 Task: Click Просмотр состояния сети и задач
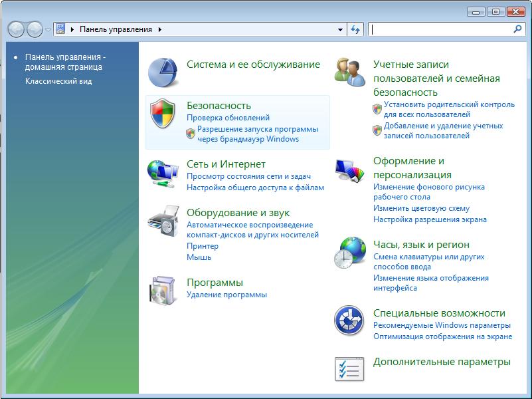[x=248, y=176]
